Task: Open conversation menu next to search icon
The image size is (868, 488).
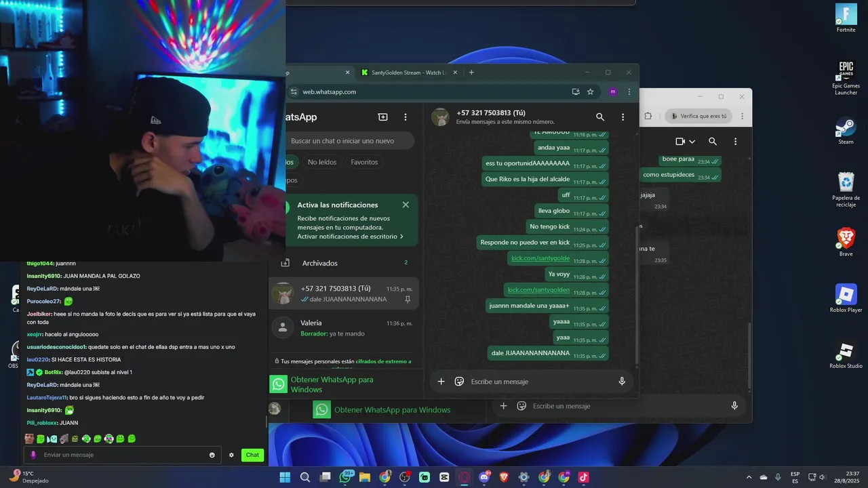Action: coord(623,117)
